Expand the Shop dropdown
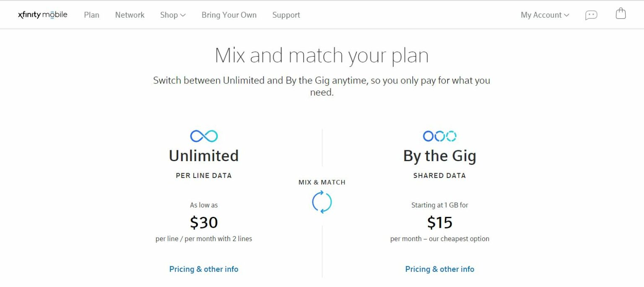This screenshot has height=287, width=644. click(172, 15)
